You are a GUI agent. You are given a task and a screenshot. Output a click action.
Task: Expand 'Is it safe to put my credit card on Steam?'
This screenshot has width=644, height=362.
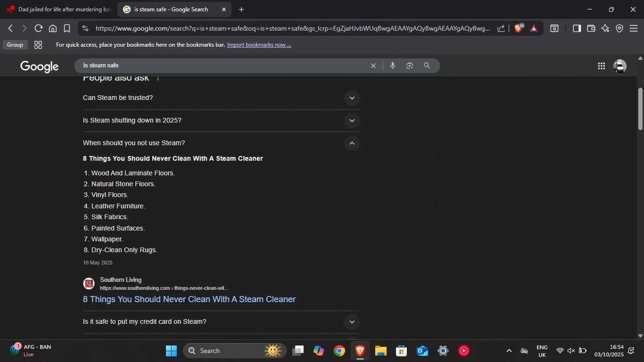point(352,321)
